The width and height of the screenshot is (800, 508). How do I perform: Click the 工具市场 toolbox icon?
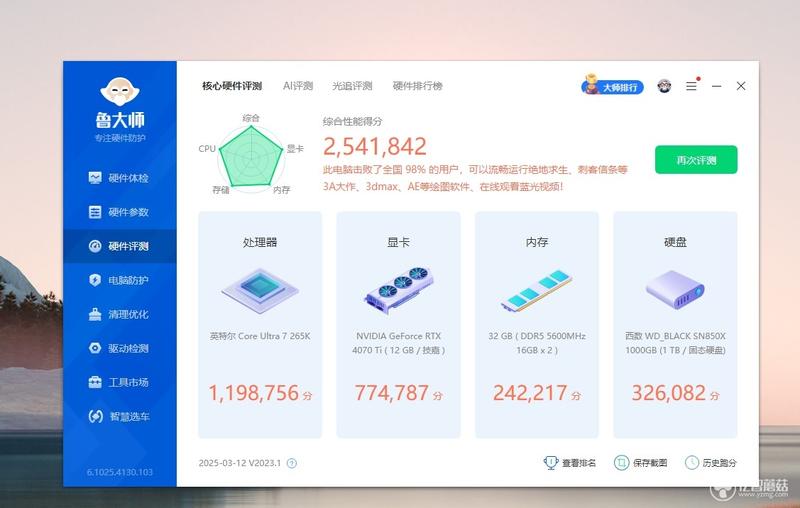(x=95, y=382)
